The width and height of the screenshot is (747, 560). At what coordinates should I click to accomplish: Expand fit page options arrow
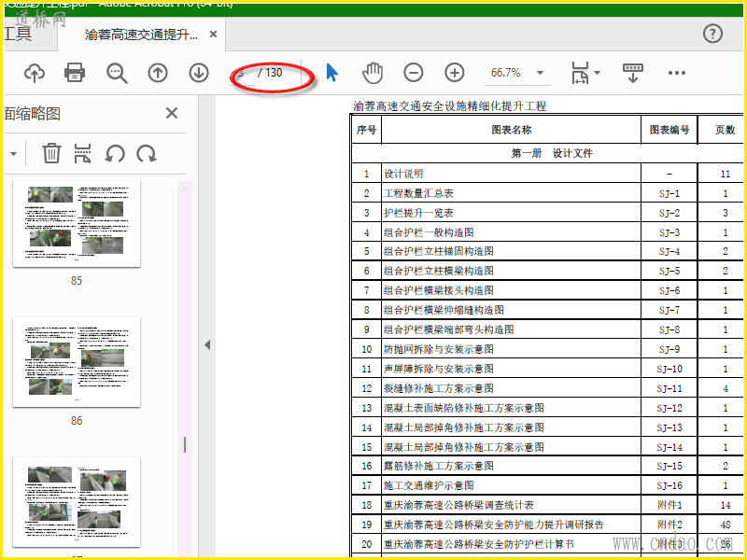[x=597, y=73]
